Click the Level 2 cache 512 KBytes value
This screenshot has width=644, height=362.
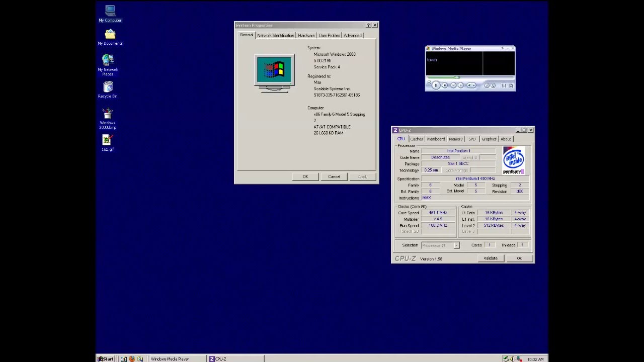494,226
